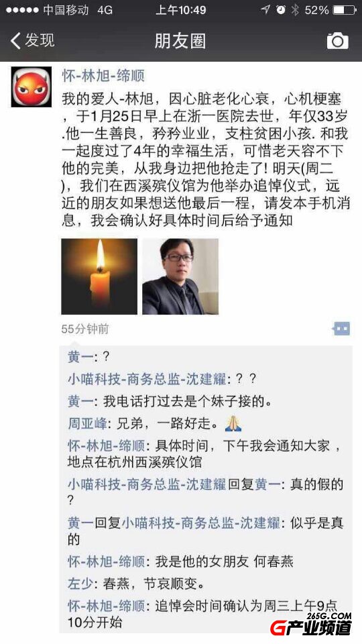Screen dimensions: 362x644
Task: Tap the 55分钟前 timestamp
Action: [x=85, y=329]
